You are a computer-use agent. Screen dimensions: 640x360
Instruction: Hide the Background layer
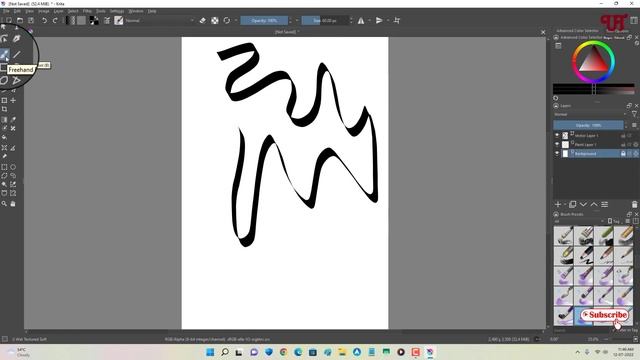[x=557, y=153]
